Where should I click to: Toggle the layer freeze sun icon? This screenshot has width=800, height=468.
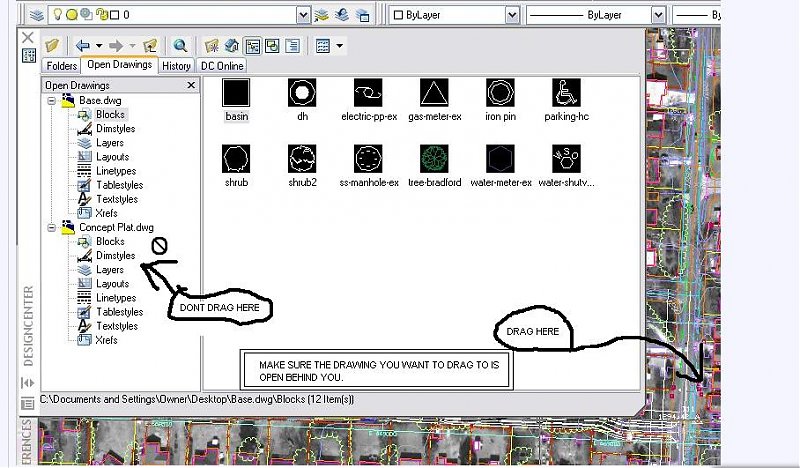point(72,15)
